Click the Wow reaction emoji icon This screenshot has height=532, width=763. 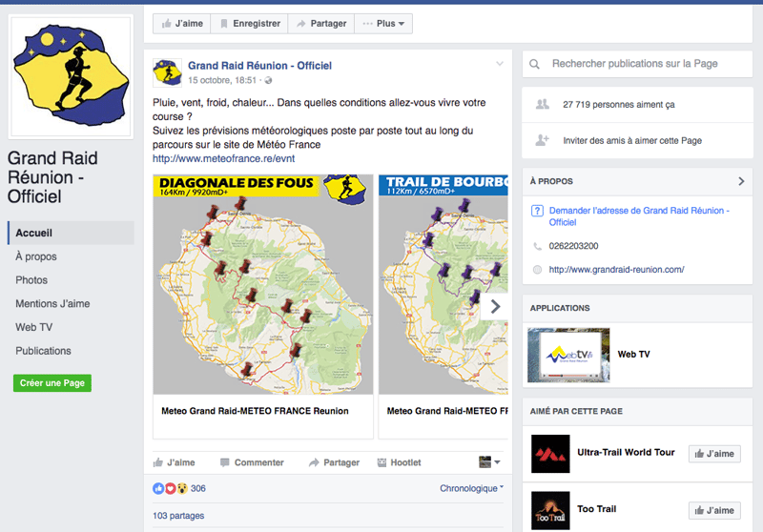pos(182,488)
